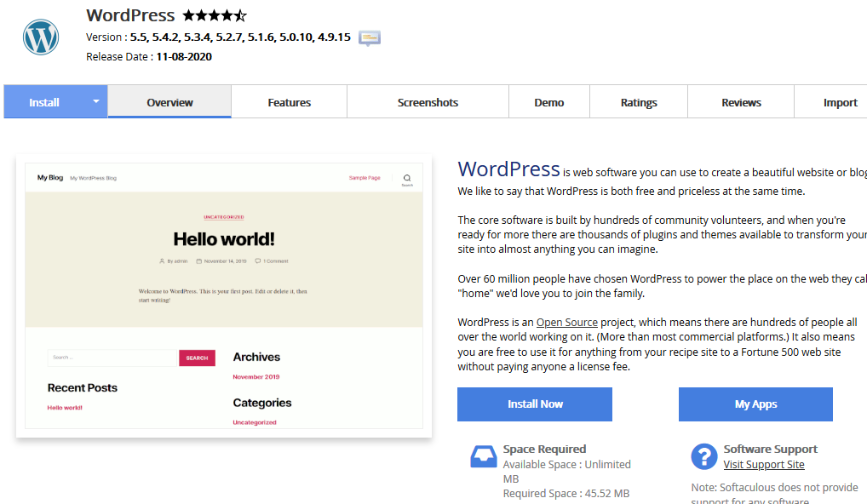Click the Sample Page link in preview
Image resolution: width=867 pixels, height=504 pixels.
point(365,178)
